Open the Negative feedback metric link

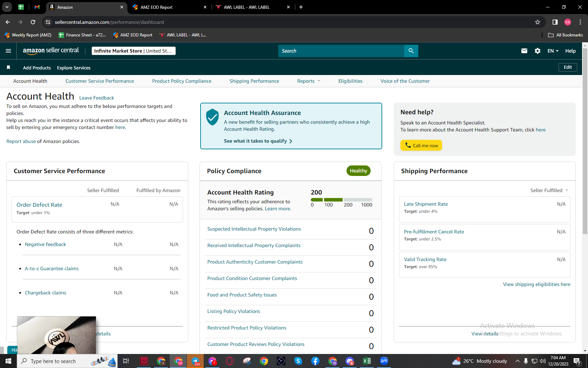(x=45, y=244)
